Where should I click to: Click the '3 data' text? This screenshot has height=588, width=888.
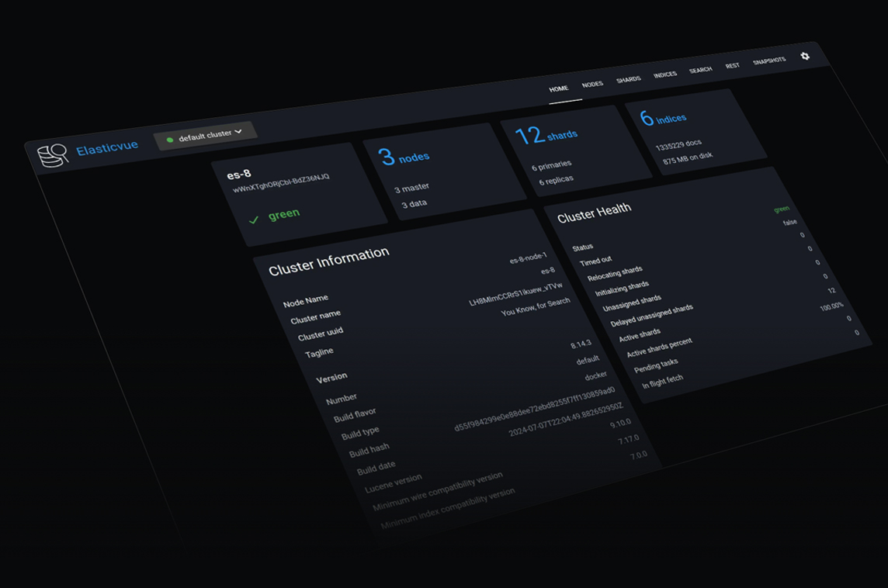414,204
